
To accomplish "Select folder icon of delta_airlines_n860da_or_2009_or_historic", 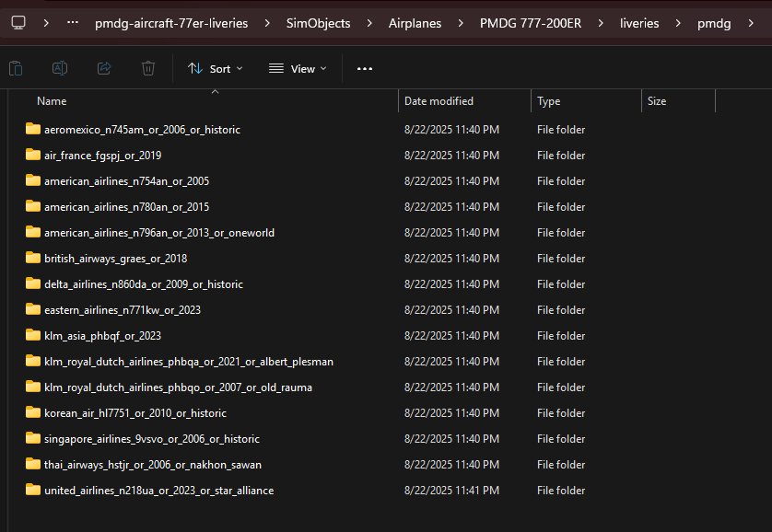I will pyautogui.click(x=33, y=283).
